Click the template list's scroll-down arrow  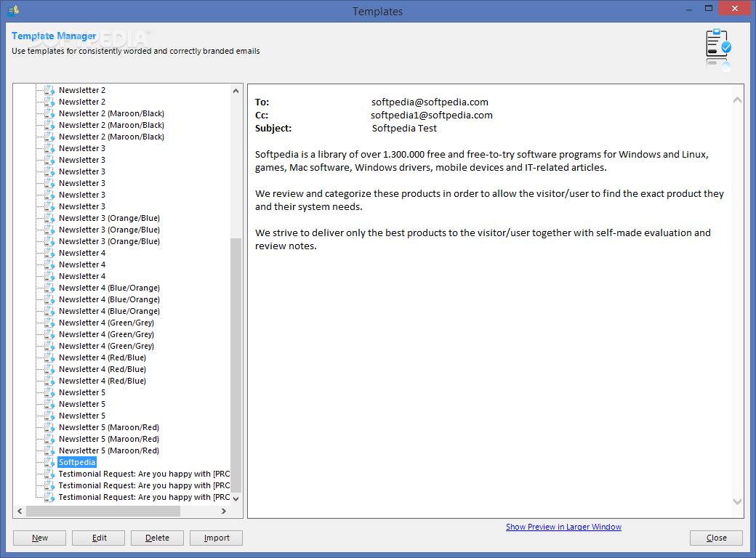pyautogui.click(x=236, y=498)
